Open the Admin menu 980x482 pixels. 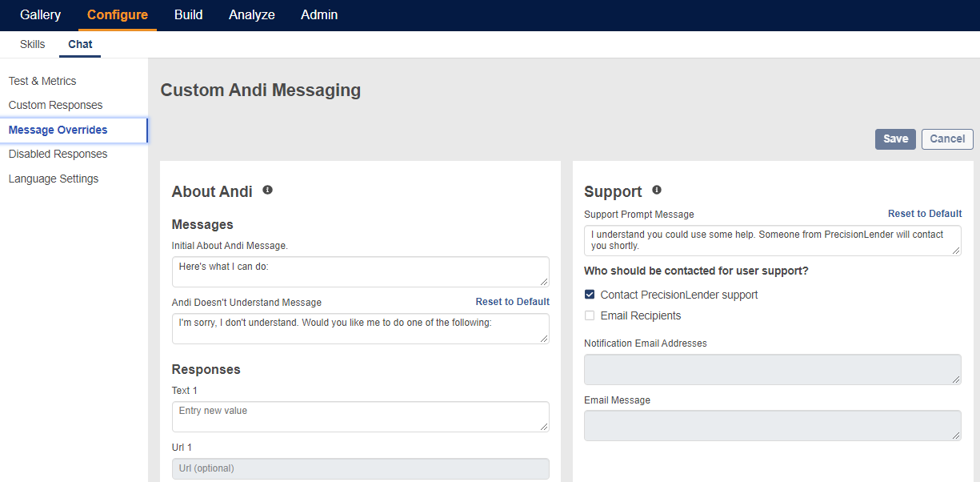319,15
